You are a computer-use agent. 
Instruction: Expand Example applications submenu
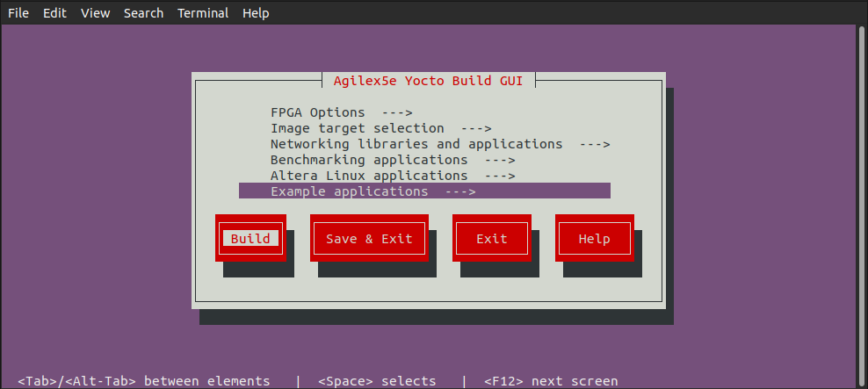click(x=424, y=191)
